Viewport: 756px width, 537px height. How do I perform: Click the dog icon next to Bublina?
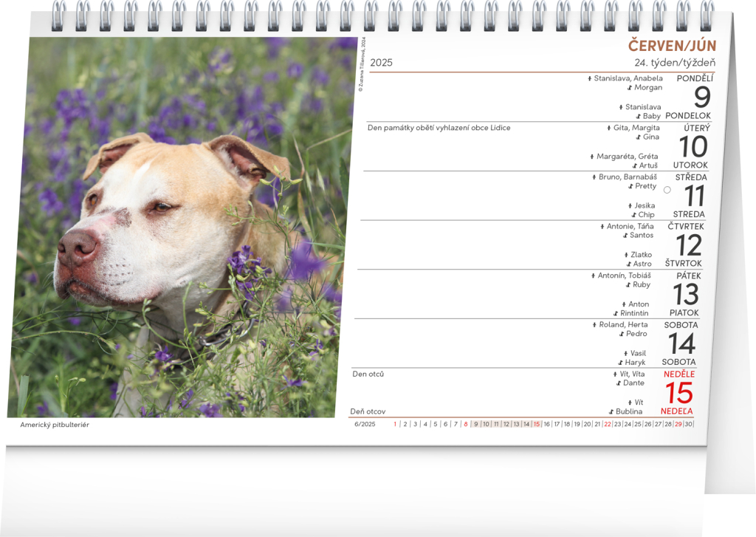click(611, 411)
